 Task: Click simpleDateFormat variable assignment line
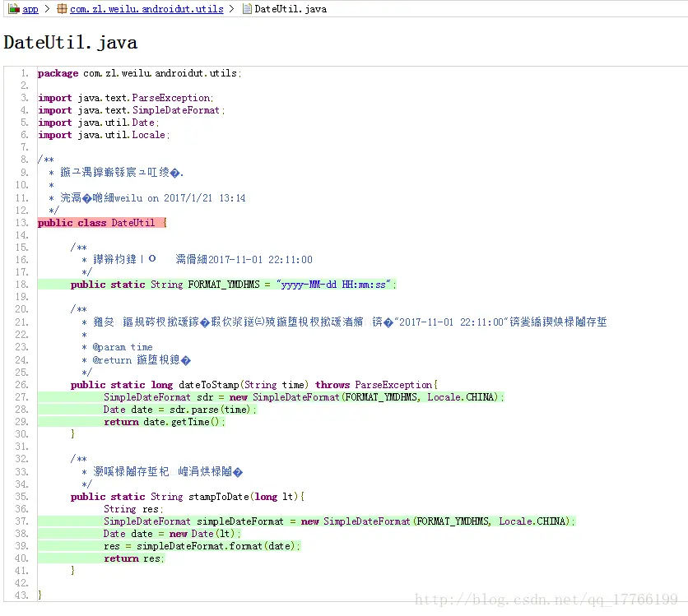[339, 521]
